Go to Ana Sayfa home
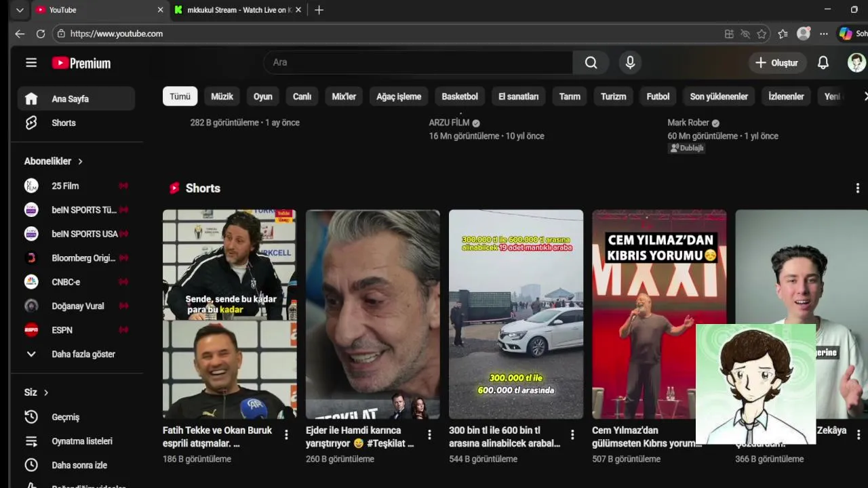This screenshot has height=488, width=868. tap(77, 99)
